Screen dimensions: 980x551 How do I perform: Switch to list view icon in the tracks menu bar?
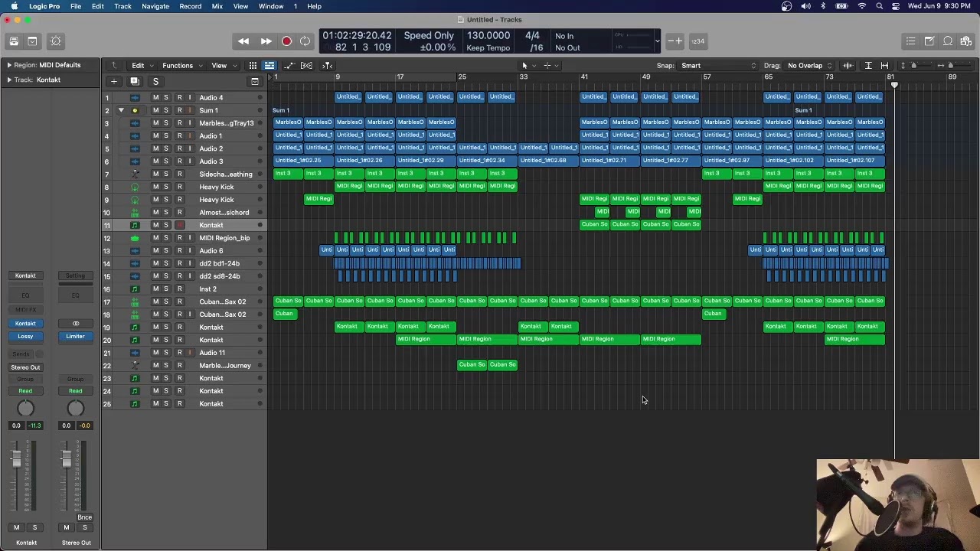pos(269,66)
